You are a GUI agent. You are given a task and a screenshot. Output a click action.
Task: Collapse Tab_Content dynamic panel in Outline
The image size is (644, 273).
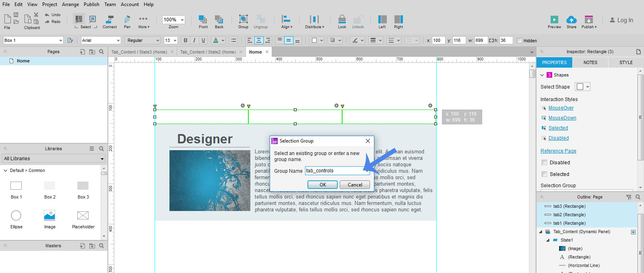coord(541,232)
